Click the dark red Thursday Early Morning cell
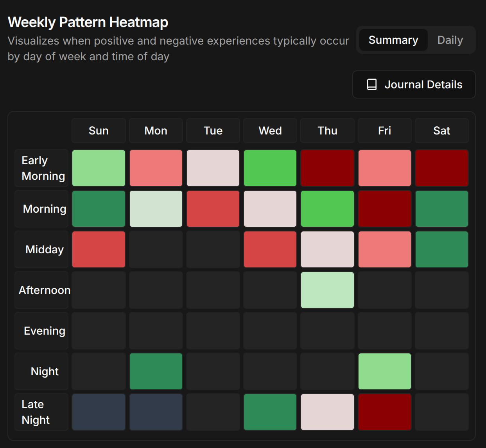 [x=327, y=168]
